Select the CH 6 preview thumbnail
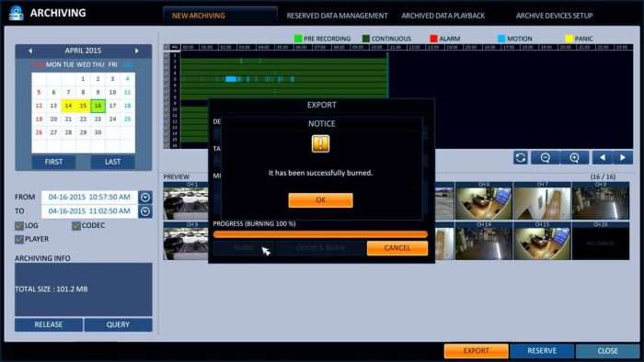The width and height of the screenshot is (644, 362). (484, 201)
